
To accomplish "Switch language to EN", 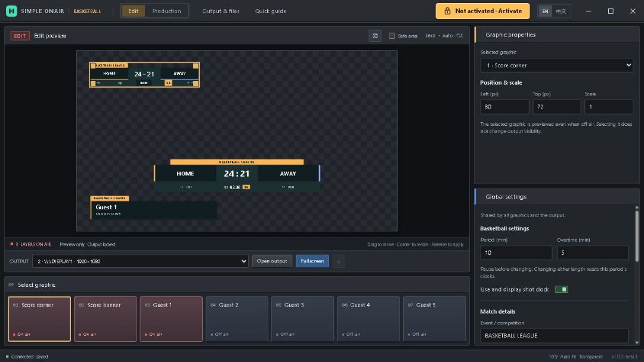I will 545,11.
